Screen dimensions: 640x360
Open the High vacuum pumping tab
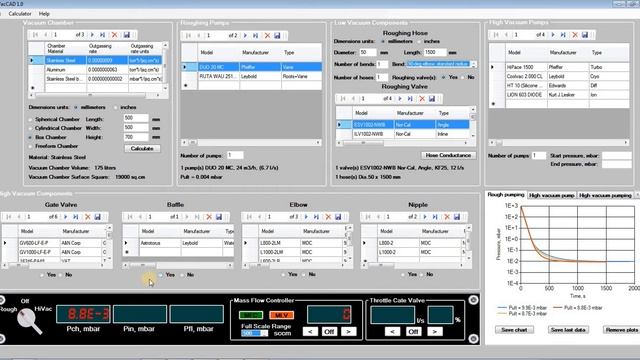pyautogui.click(x=605, y=196)
